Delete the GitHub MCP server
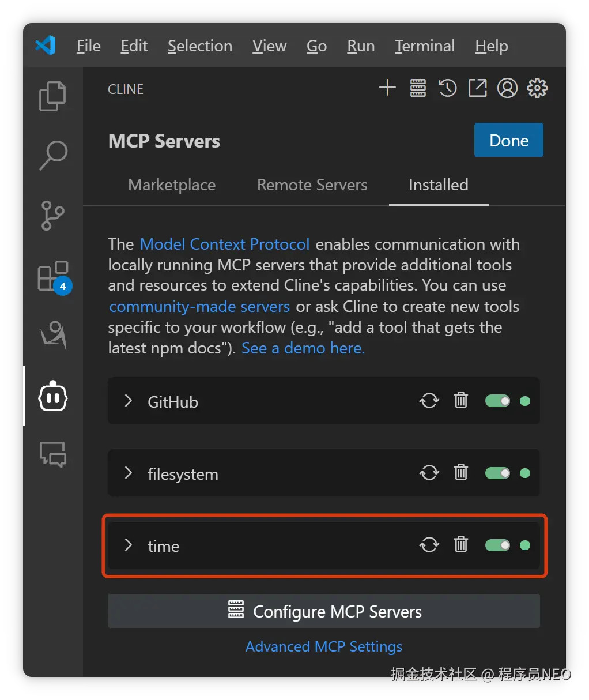589x700 pixels. tap(461, 400)
